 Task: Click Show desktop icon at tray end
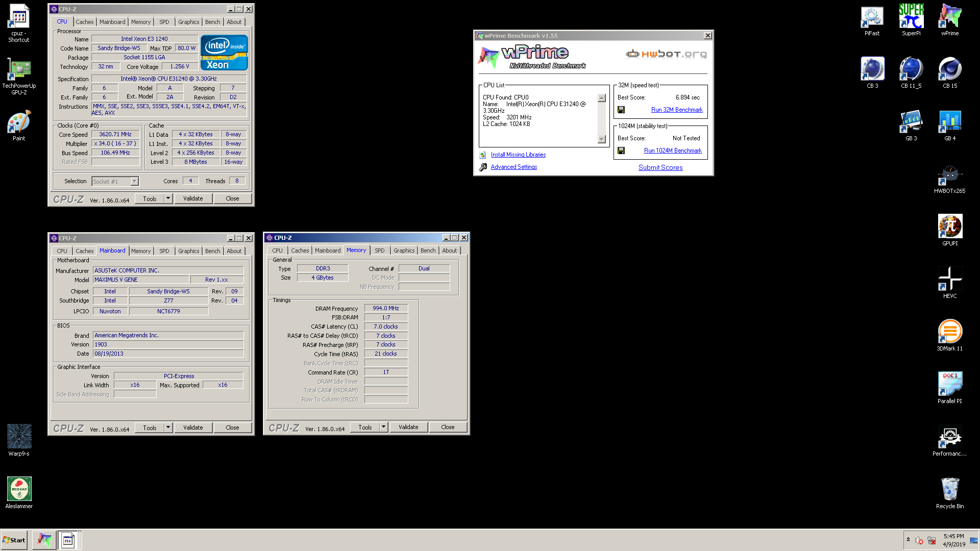pyautogui.click(x=974, y=540)
